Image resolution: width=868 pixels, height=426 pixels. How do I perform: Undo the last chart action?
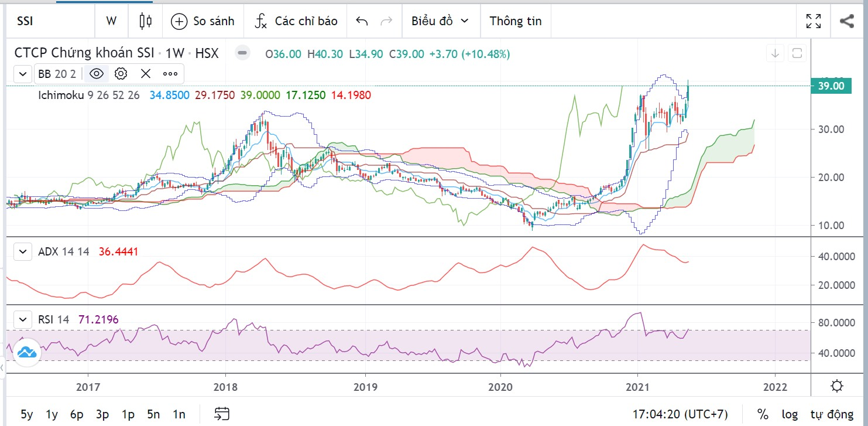click(x=362, y=21)
